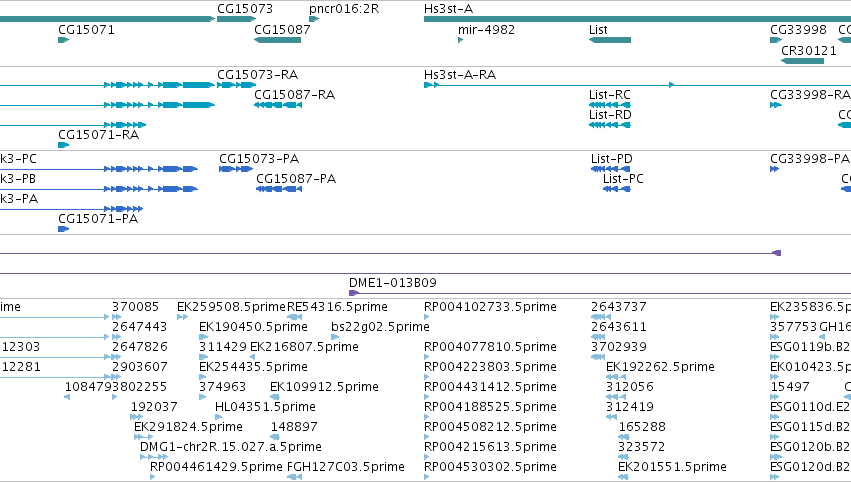Click the List-RD transcript glyph
The width and height of the screenshot is (851, 482).
[610, 125]
